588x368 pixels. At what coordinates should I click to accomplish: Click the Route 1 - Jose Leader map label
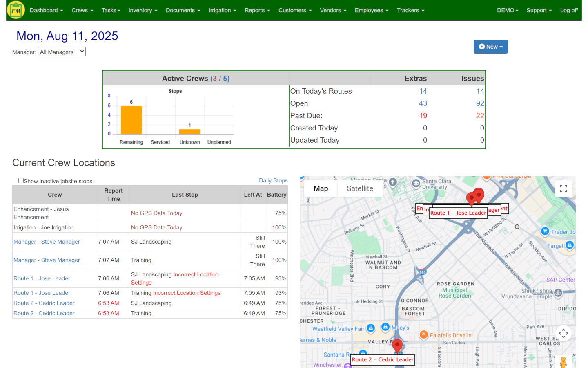(458, 213)
